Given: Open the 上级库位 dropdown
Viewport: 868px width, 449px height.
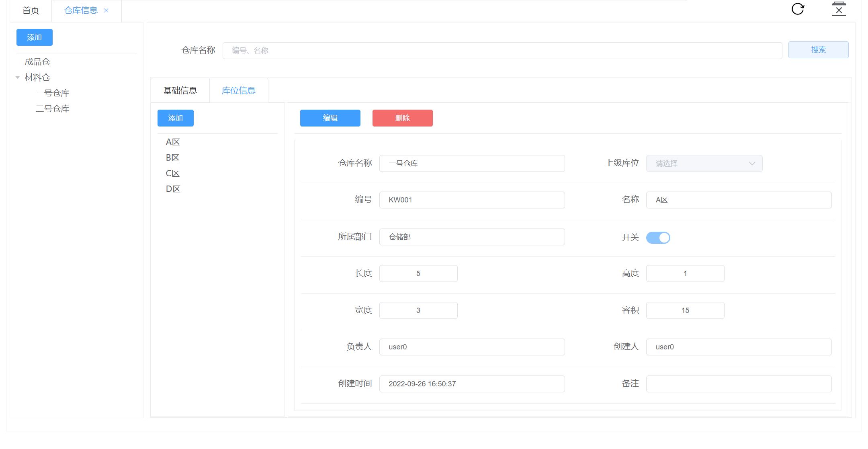Looking at the screenshot, I should click(x=704, y=163).
